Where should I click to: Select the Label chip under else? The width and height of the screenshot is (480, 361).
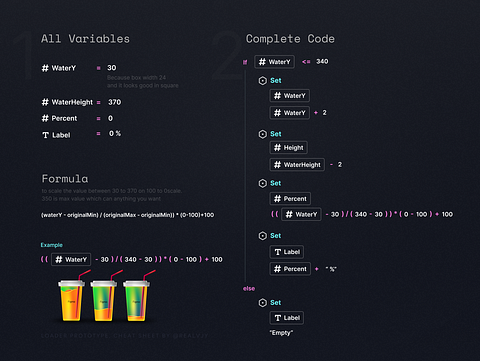coord(287,318)
